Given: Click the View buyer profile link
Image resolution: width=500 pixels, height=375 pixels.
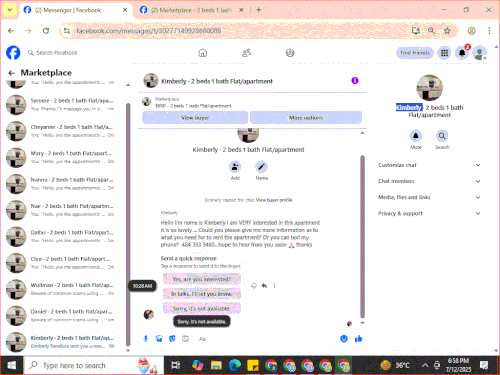Looking at the screenshot, I should [274, 200].
